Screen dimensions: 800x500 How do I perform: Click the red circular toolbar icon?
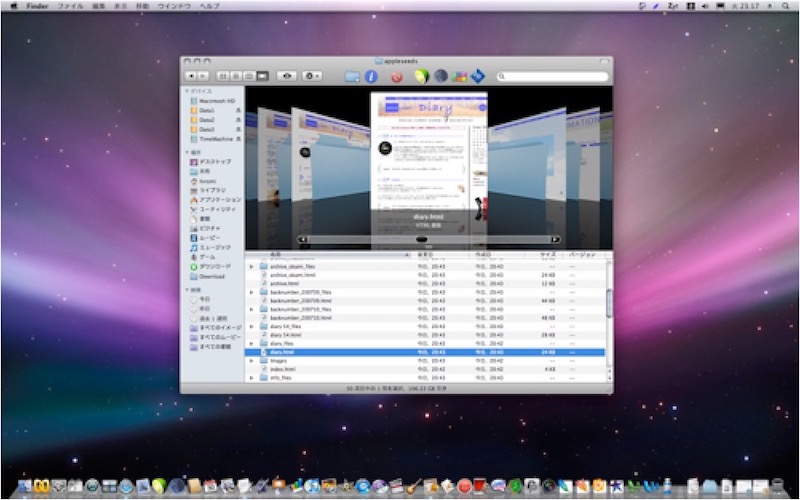tap(397, 75)
